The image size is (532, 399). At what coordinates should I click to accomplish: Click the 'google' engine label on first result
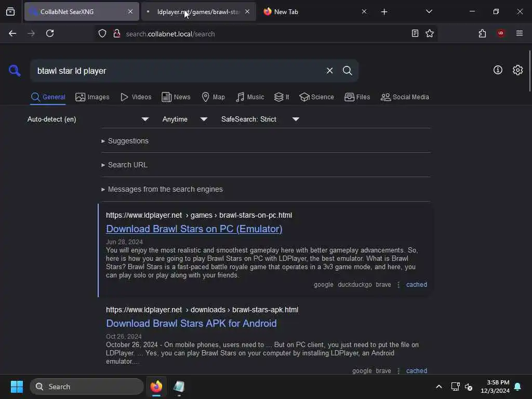pos(323,285)
